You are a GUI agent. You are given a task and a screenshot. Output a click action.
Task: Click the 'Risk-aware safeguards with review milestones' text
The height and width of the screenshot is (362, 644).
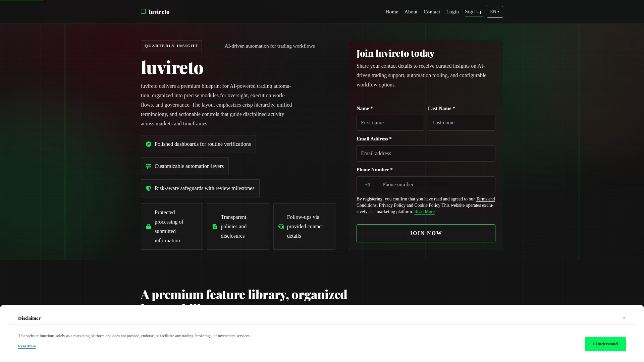205,188
